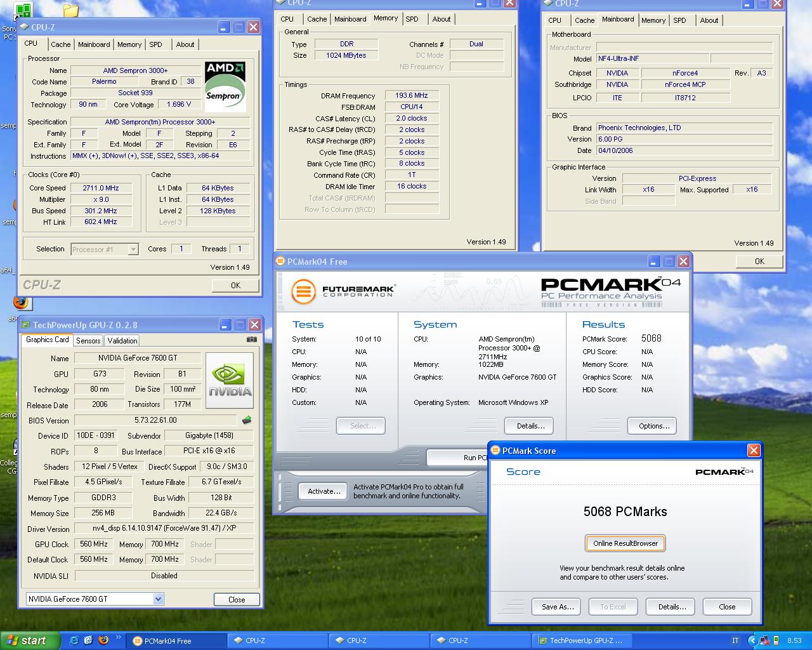The image size is (812, 650).
Task: Click the system clock showing 8.53
Action: pyautogui.click(x=794, y=640)
